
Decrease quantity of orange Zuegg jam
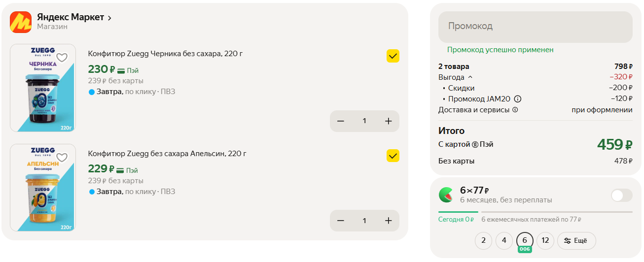pyautogui.click(x=341, y=221)
